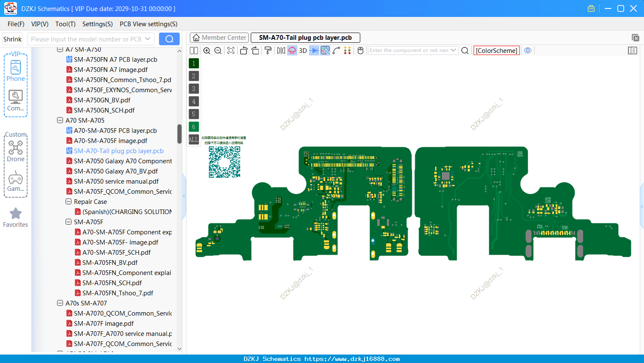Open Phone category in sidebar
The width and height of the screenshot is (644, 363).
coord(16,71)
